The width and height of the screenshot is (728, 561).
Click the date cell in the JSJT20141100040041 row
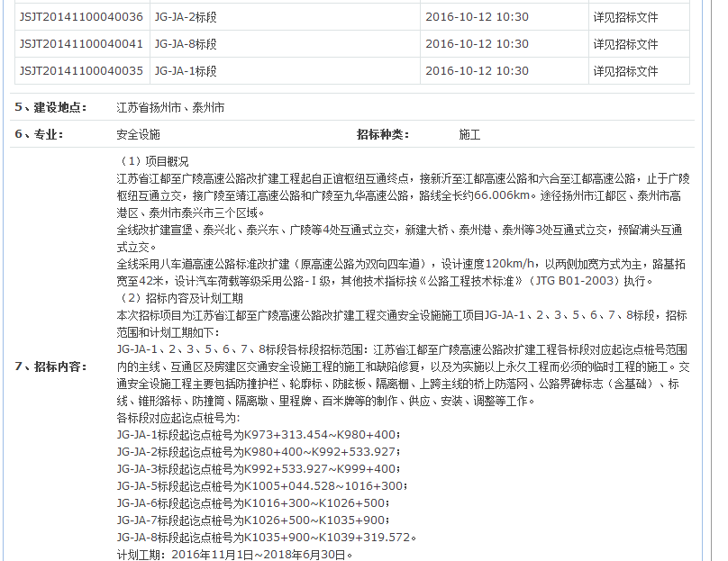tap(477, 44)
